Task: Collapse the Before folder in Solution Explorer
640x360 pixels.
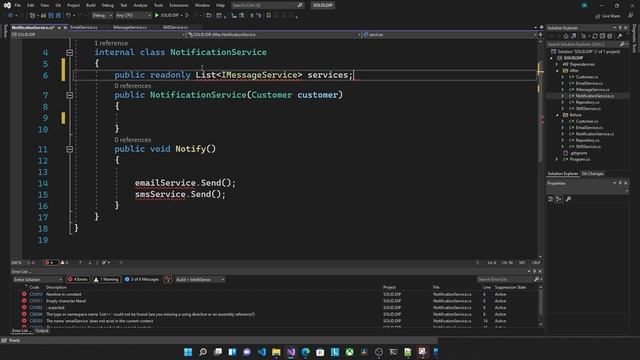Action: (558, 115)
